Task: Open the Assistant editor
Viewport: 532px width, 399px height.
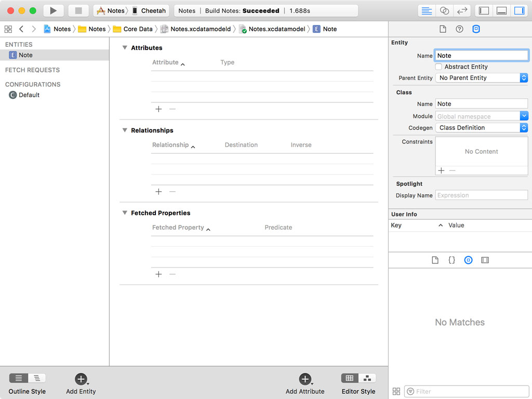Action: [444, 10]
